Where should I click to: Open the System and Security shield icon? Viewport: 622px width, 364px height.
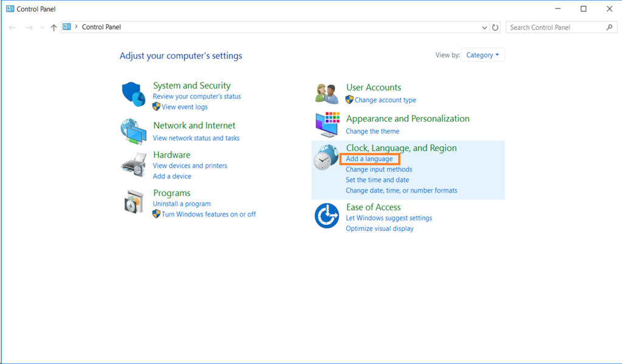click(x=134, y=94)
